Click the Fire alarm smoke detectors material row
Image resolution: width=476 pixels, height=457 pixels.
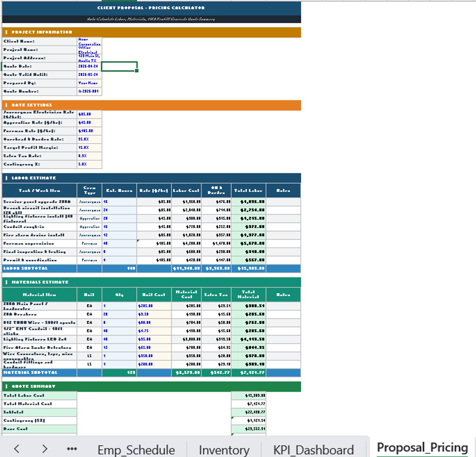click(151, 348)
